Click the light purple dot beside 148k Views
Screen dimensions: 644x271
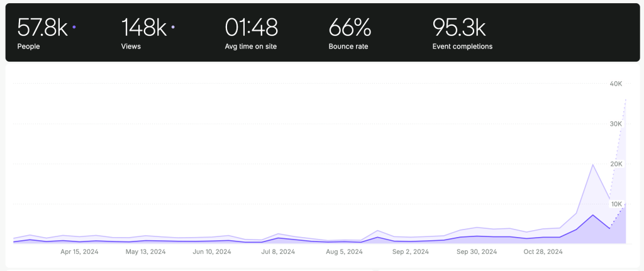(x=173, y=27)
